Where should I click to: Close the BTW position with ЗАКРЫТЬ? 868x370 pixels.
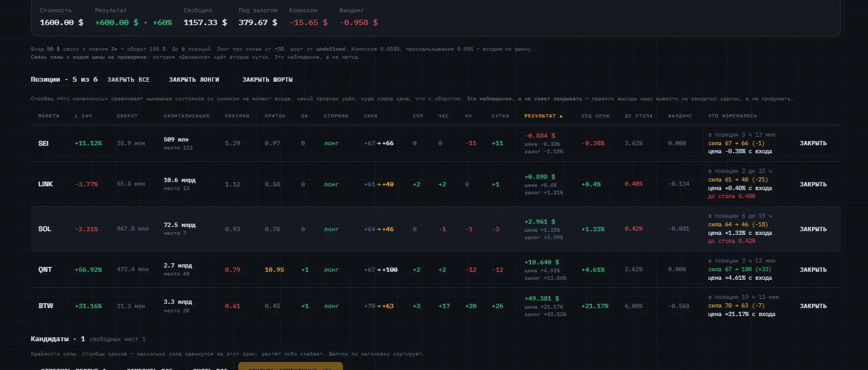(813, 306)
